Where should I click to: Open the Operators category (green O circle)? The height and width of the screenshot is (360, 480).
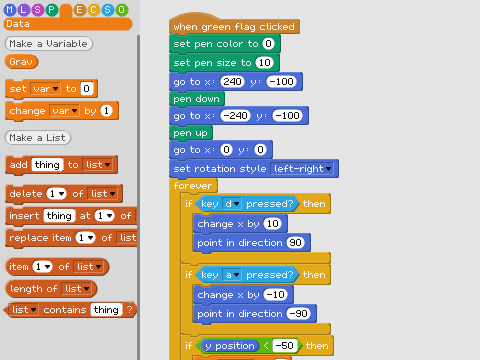(x=121, y=10)
